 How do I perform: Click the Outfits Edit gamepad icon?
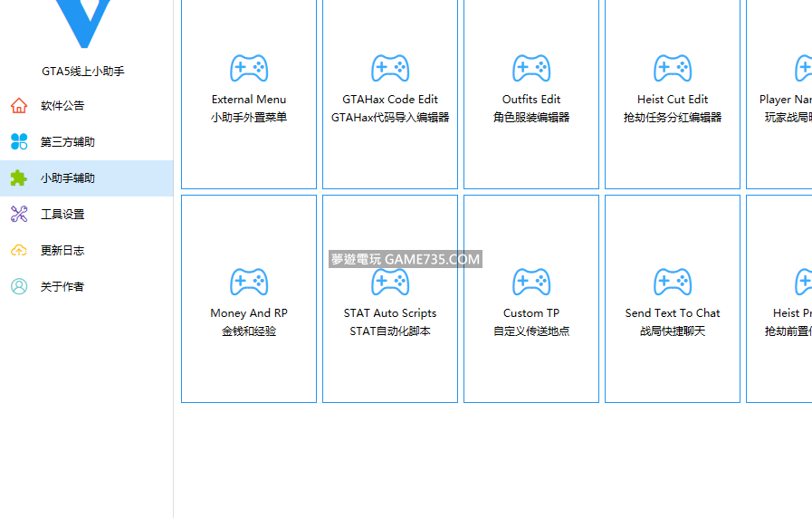coord(531,69)
